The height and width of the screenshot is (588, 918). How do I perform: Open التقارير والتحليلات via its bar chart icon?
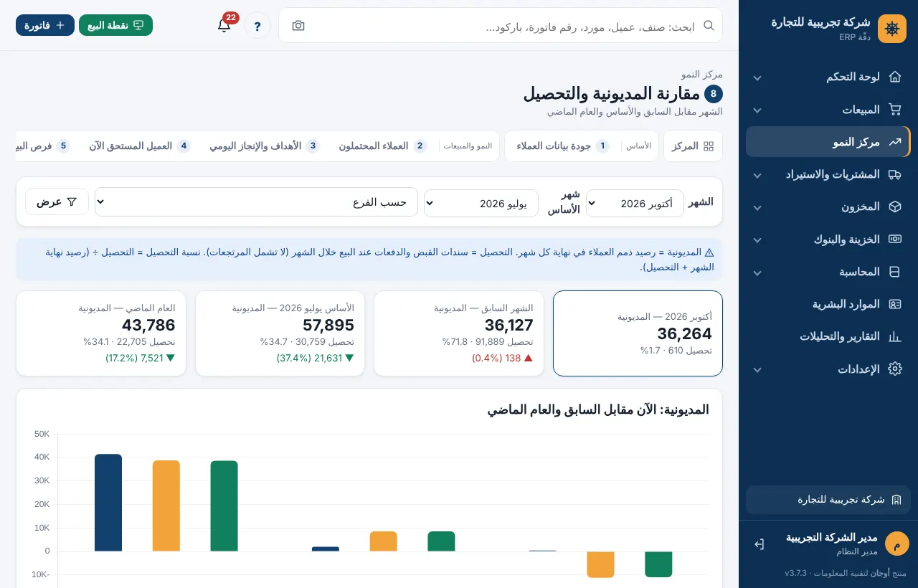coord(894,336)
